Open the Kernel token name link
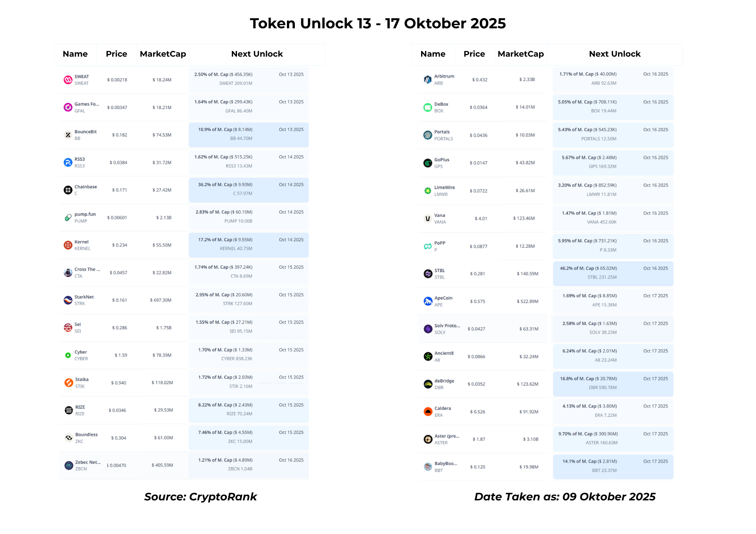 click(x=82, y=242)
